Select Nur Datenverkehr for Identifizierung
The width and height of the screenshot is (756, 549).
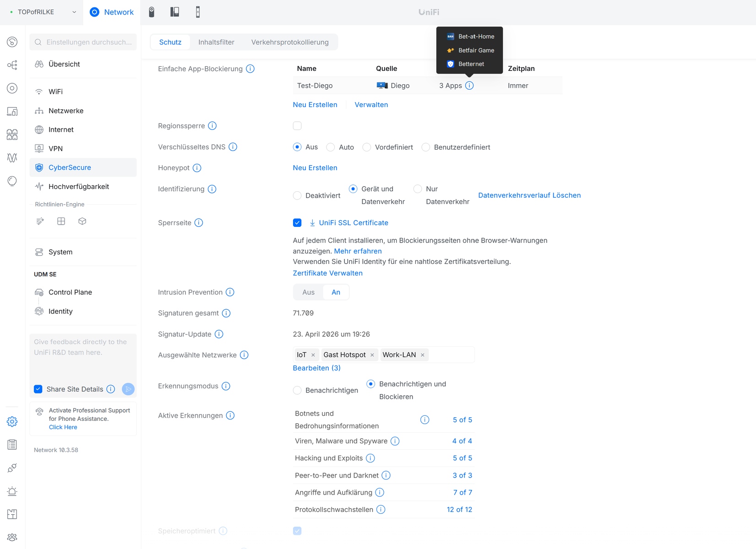(418, 189)
